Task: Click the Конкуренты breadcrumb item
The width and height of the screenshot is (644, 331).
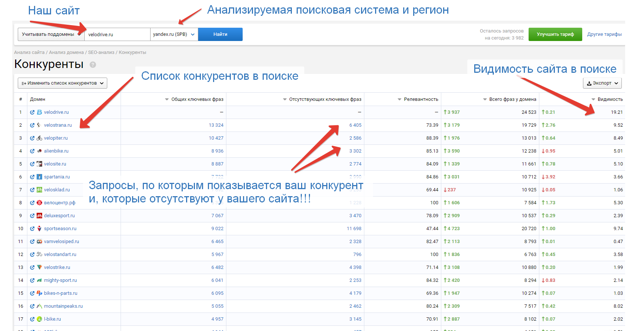Action: tap(132, 52)
